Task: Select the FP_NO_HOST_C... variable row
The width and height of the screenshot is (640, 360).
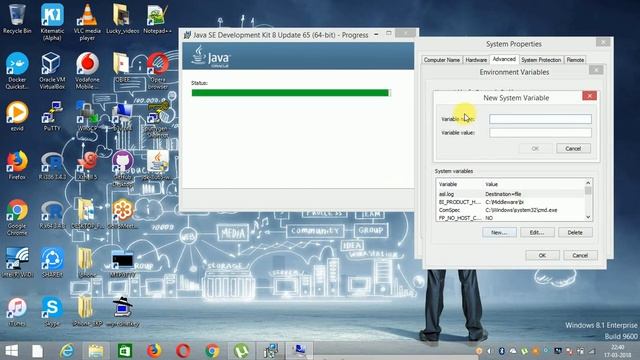Action: (511, 218)
